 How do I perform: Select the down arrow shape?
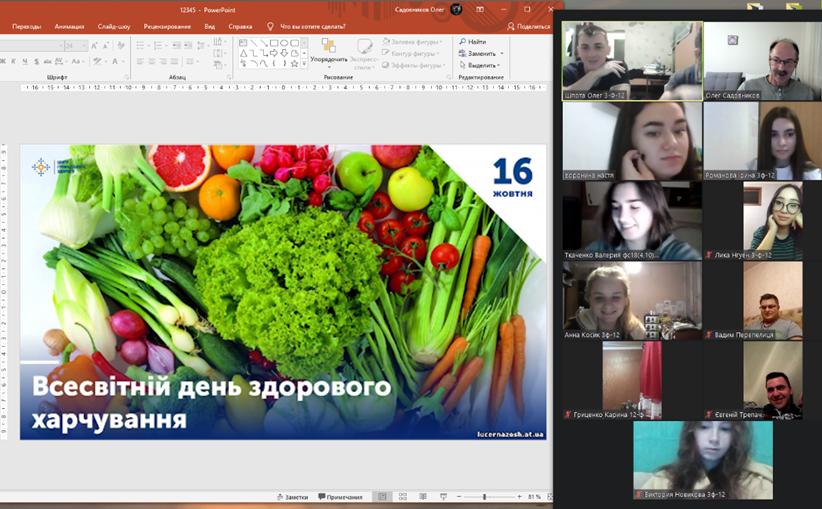tap(284, 53)
